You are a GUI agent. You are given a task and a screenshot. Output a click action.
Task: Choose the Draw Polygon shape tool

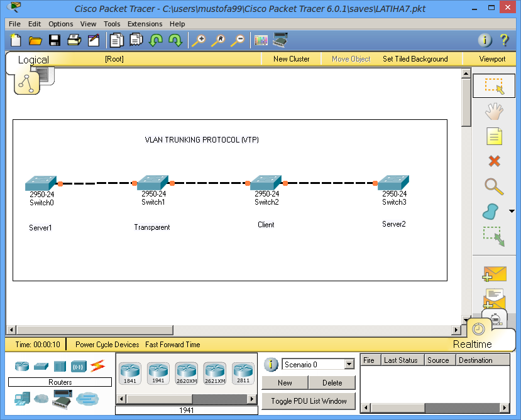(490, 212)
